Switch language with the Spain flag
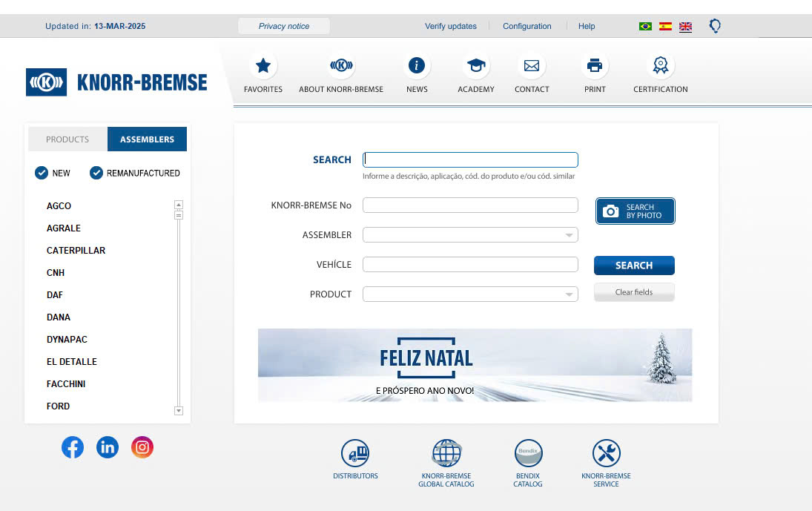The width and height of the screenshot is (812, 511). pos(665,27)
